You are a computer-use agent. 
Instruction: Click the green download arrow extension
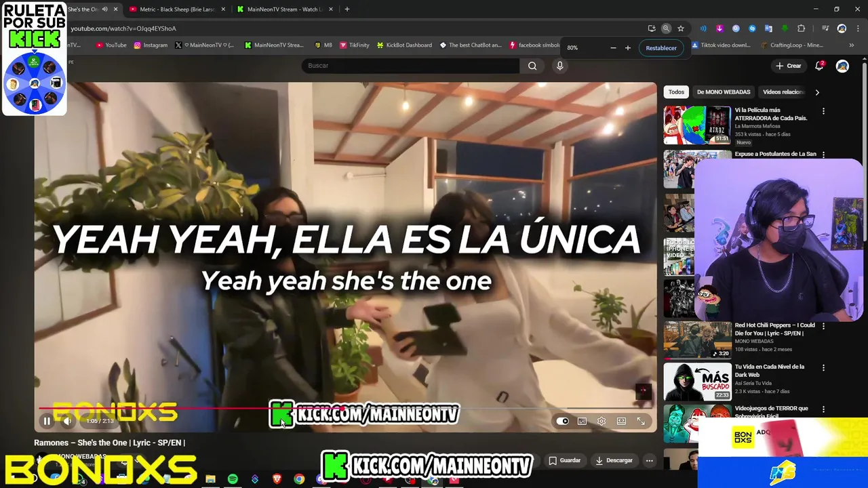click(x=785, y=28)
